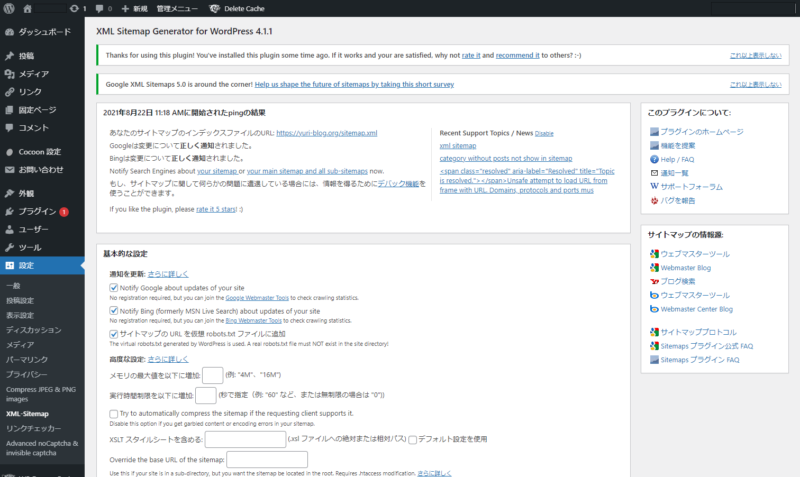Open コメント in sidebar
The width and height of the screenshot is (800, 477).
click(42, 128)
